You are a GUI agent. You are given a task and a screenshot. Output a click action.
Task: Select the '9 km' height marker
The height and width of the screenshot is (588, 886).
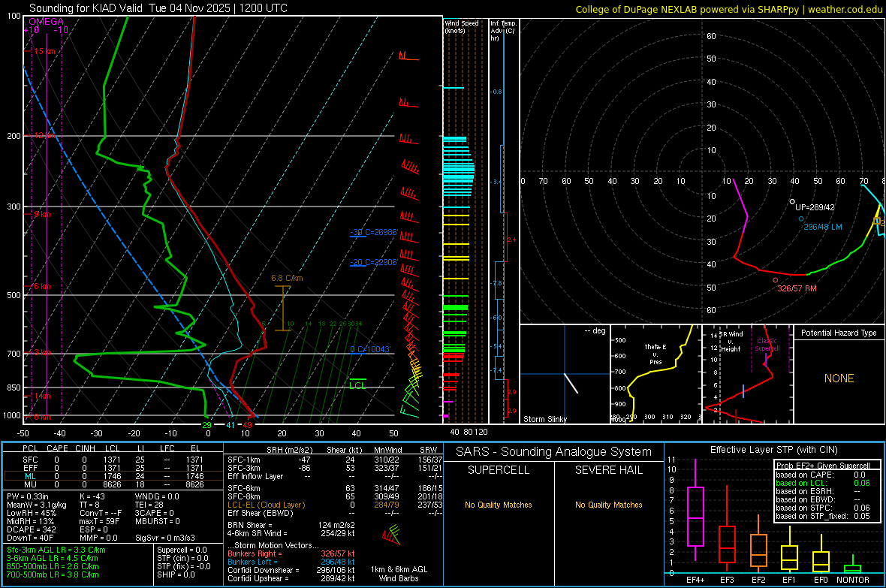[42, 214]
